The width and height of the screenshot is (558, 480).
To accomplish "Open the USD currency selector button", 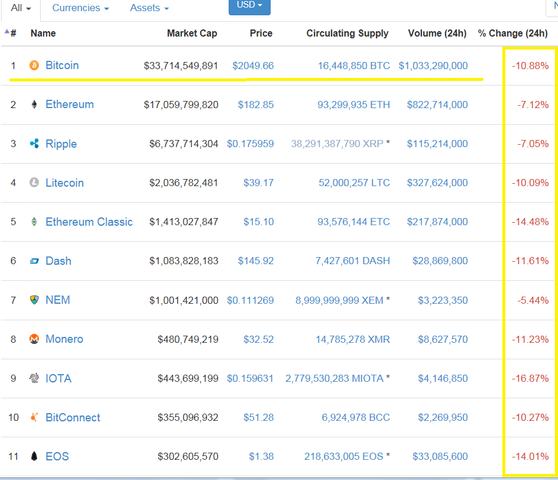I will (249, 6).
